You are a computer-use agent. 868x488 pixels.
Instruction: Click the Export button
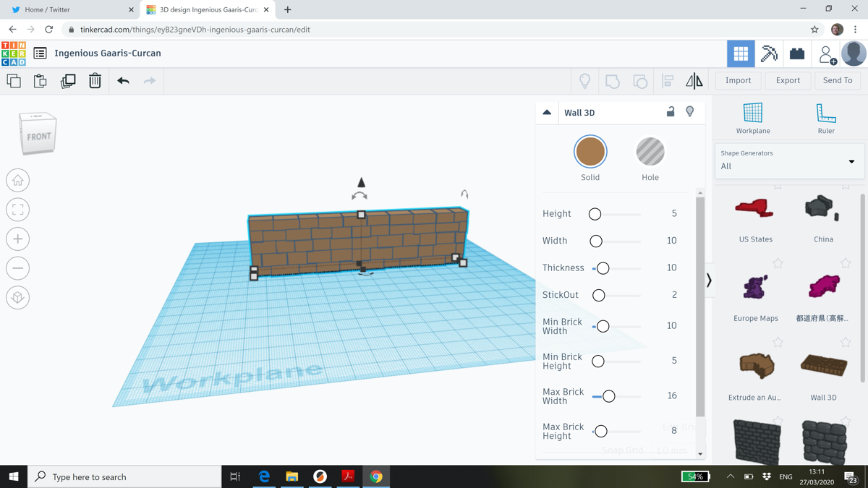click(x=788, y=80)
